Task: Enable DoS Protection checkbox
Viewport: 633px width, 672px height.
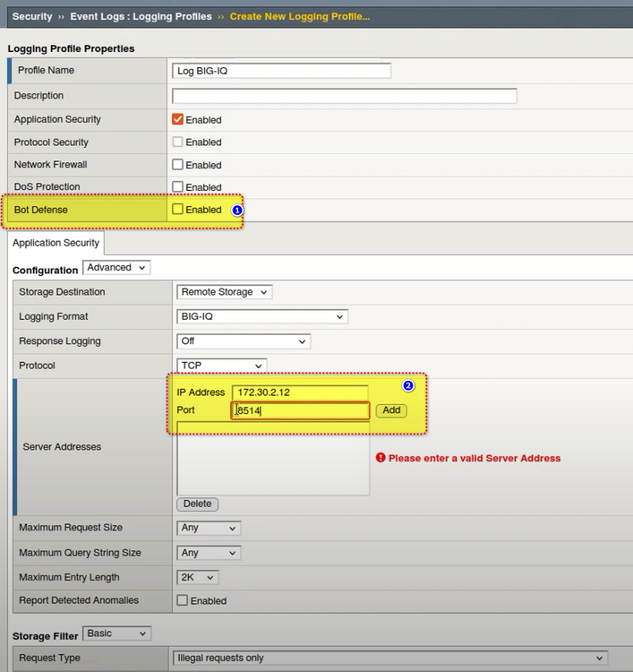Action: click(177, 187)
